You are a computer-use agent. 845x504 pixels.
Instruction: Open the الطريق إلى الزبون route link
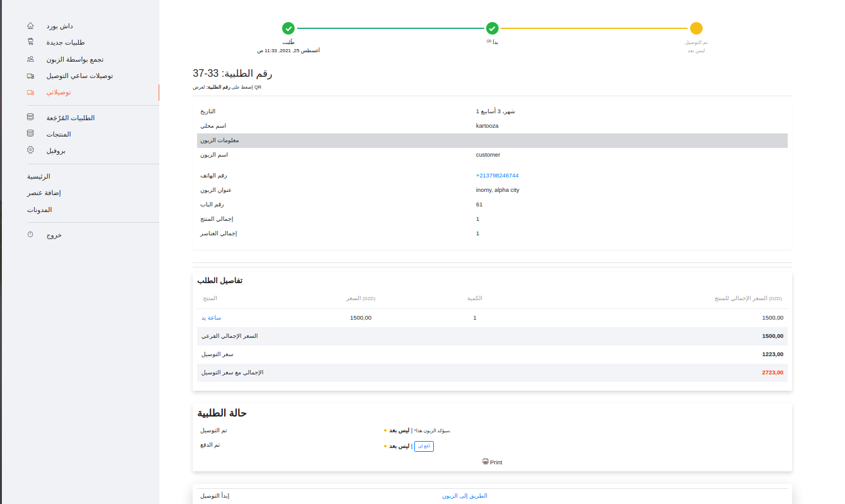[x=464, y=496]
